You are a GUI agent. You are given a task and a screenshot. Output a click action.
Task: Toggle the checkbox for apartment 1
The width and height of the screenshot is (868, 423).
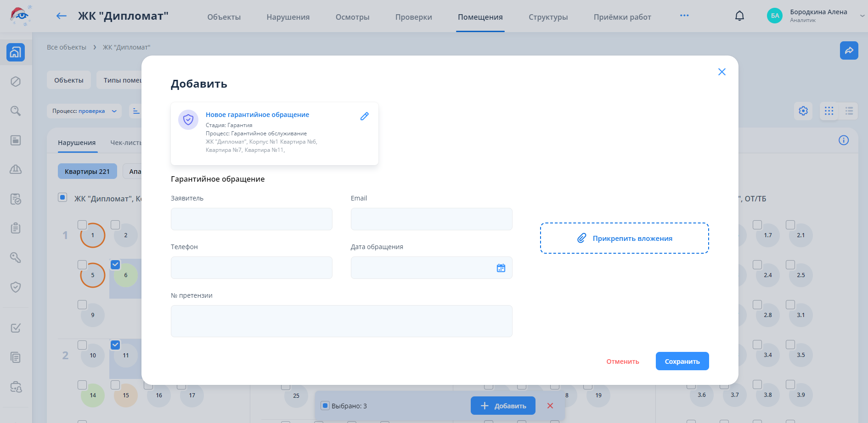pos(82,225)
